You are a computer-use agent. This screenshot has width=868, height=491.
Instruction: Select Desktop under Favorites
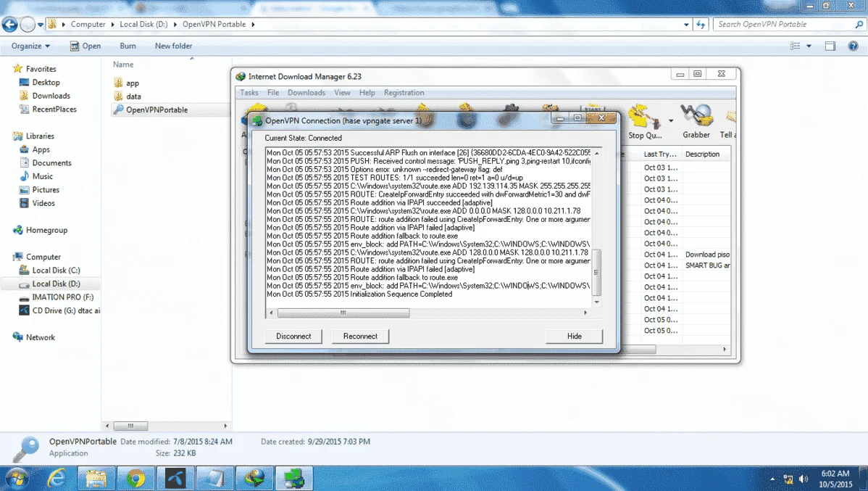click(46, 82)
